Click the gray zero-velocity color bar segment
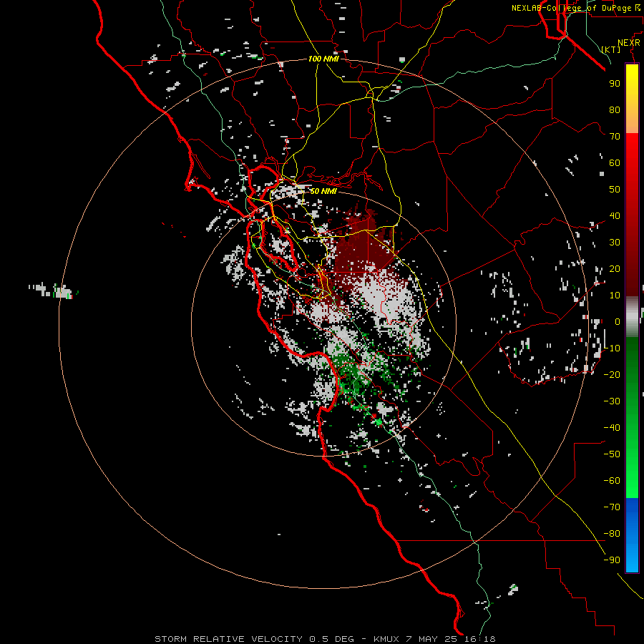The height and width of the screenshot is (644, 644). 632,317
